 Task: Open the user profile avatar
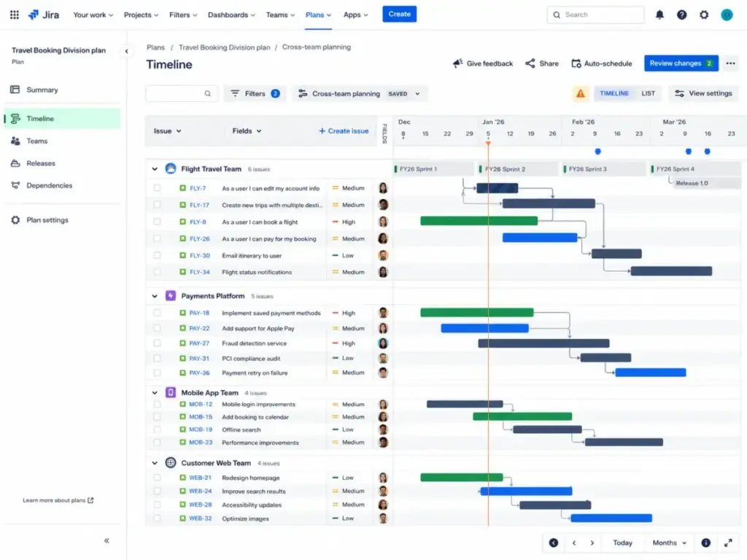point(727,15)
